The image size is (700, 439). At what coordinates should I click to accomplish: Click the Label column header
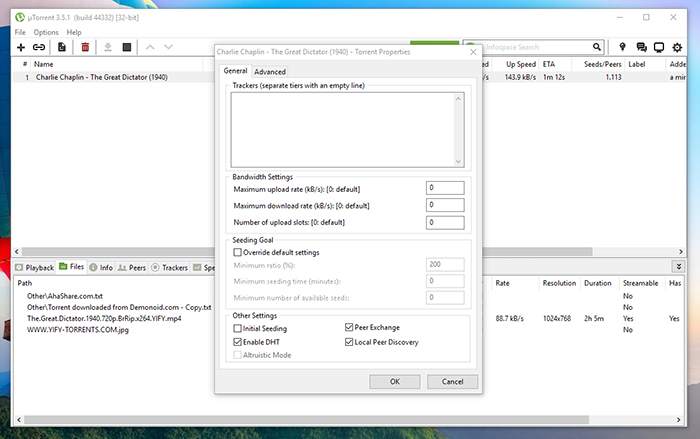(x=637, y=64)
